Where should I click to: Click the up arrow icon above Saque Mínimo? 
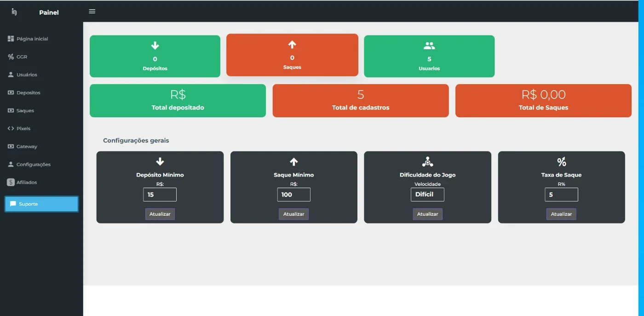pyautogui.click(x=294, y=161)
